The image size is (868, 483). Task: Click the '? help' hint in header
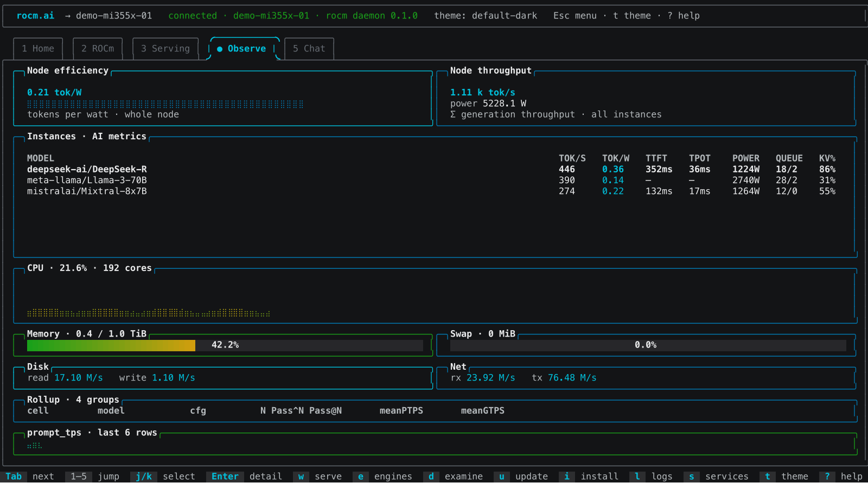[684, 16]
